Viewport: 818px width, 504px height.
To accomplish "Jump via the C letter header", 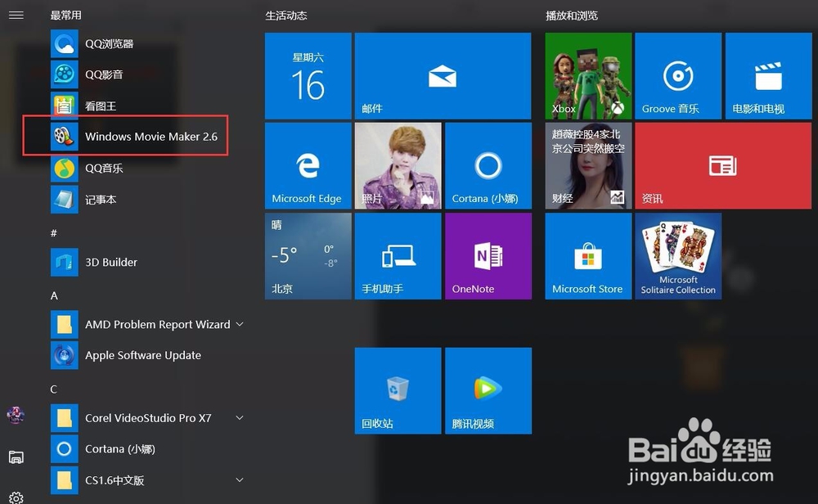I will [54, 389].
